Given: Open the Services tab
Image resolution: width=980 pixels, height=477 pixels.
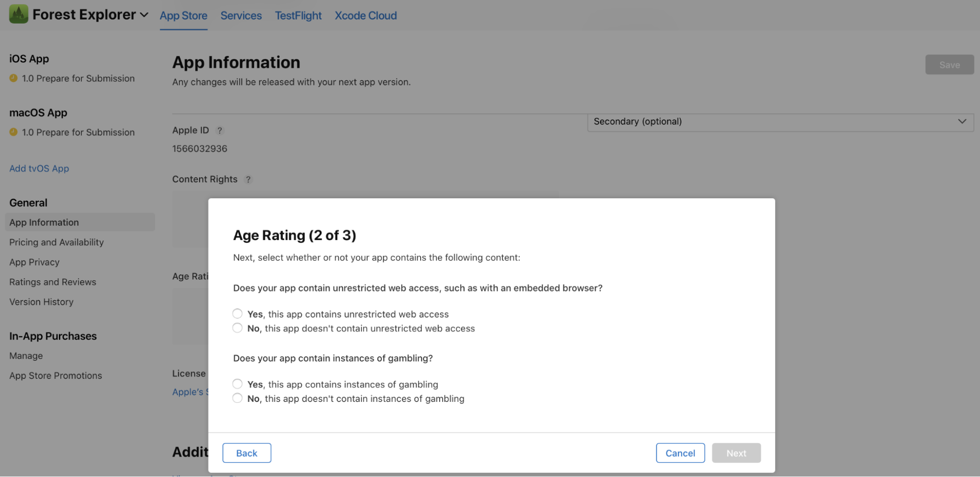Looking at the screenshot, I should 241,15.
